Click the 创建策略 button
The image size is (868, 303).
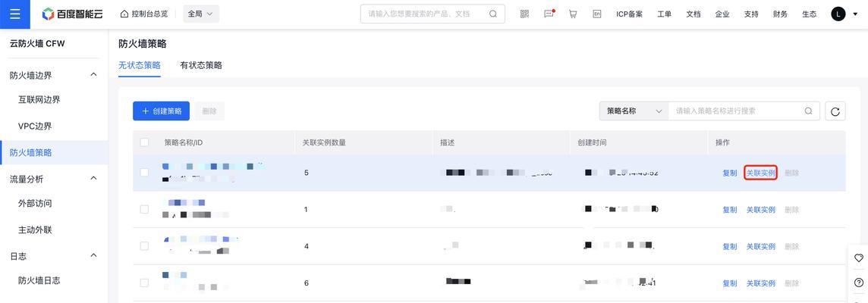(x=161, y=111)
